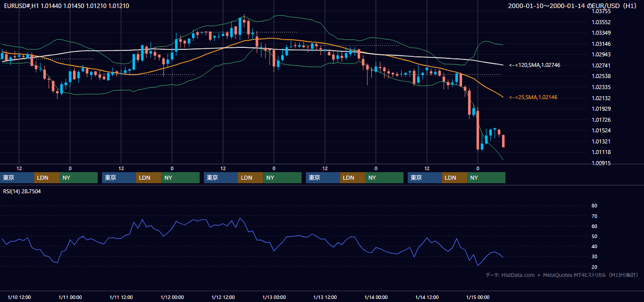The image size is (644, 302).
Task: Select price level 1.01929 on the axis
Action: [x=601, y=109]
